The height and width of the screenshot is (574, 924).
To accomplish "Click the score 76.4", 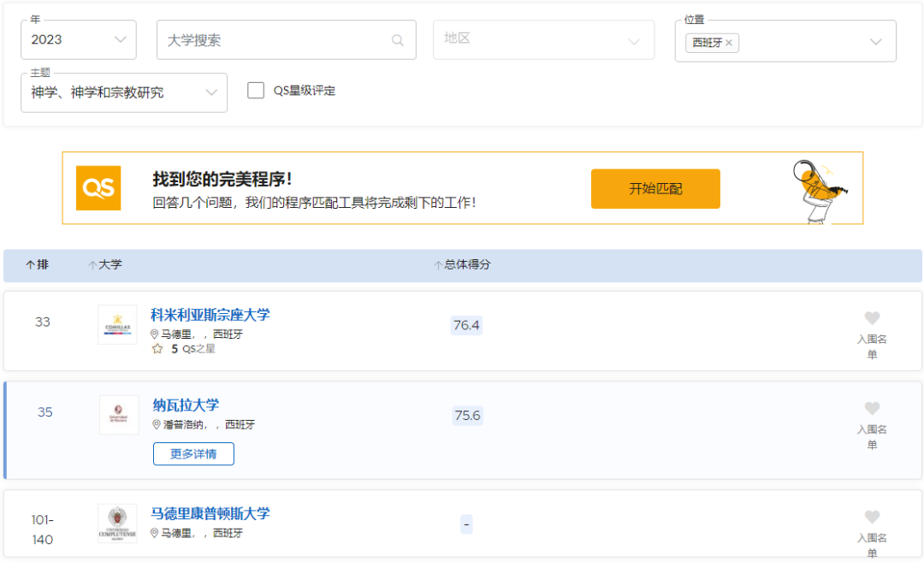I will 466,325.
